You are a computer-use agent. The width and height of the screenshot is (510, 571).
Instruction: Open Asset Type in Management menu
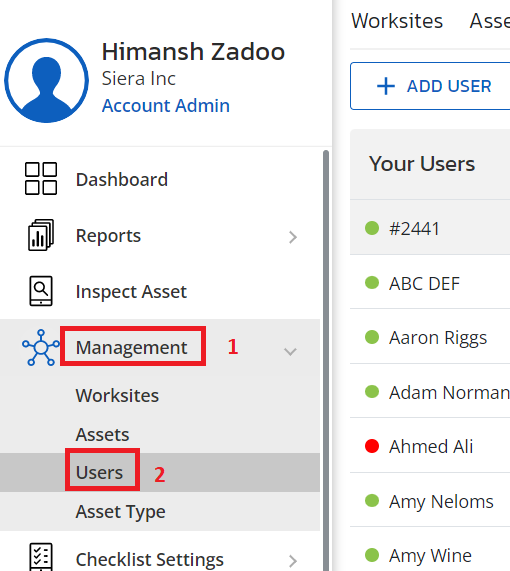(x=121, y=512)
